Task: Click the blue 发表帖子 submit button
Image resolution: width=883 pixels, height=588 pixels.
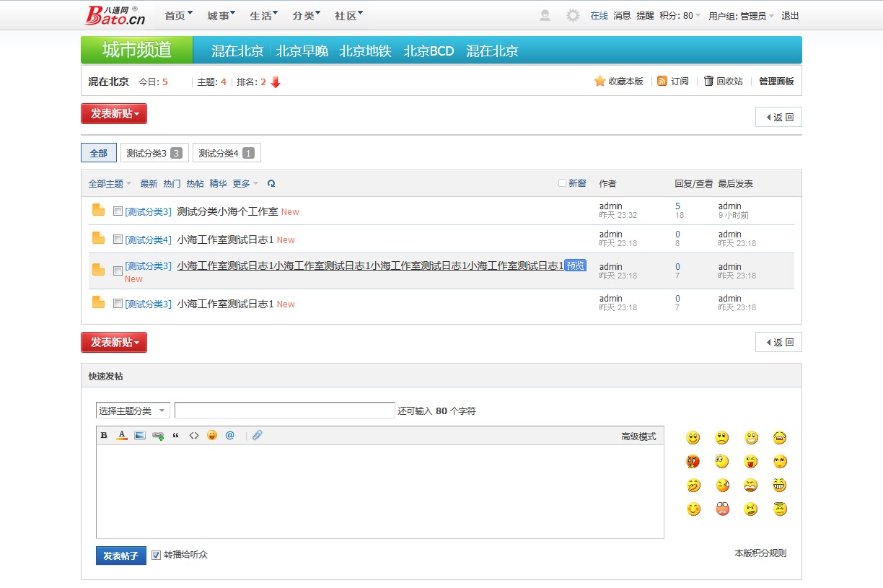Action: point(120,556)
